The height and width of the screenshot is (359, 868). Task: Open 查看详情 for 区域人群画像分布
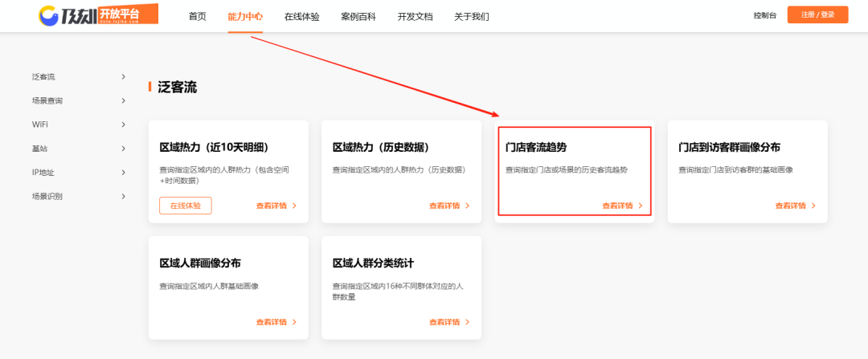coord(276,322)
